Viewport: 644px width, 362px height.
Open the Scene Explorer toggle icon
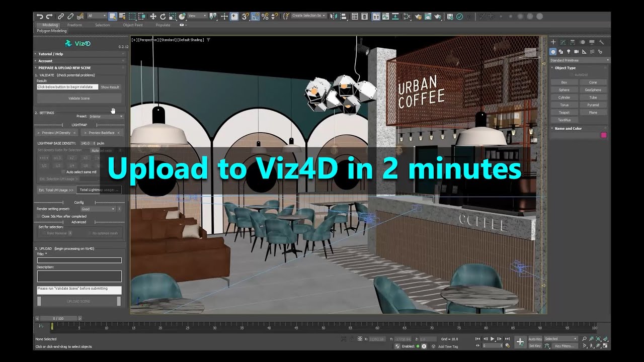pyautogui.click(x=355, y=16)
